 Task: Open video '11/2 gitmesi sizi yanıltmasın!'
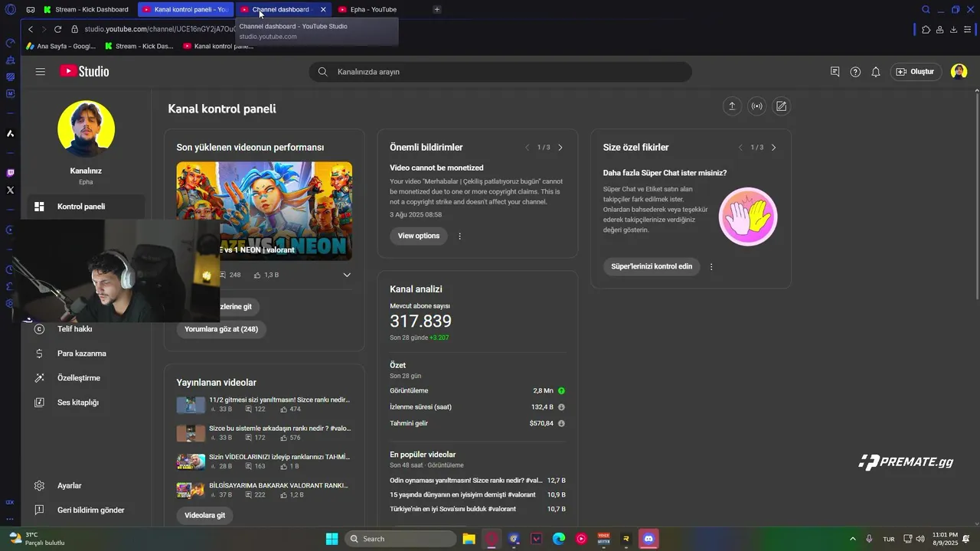[x=279, y=399]
